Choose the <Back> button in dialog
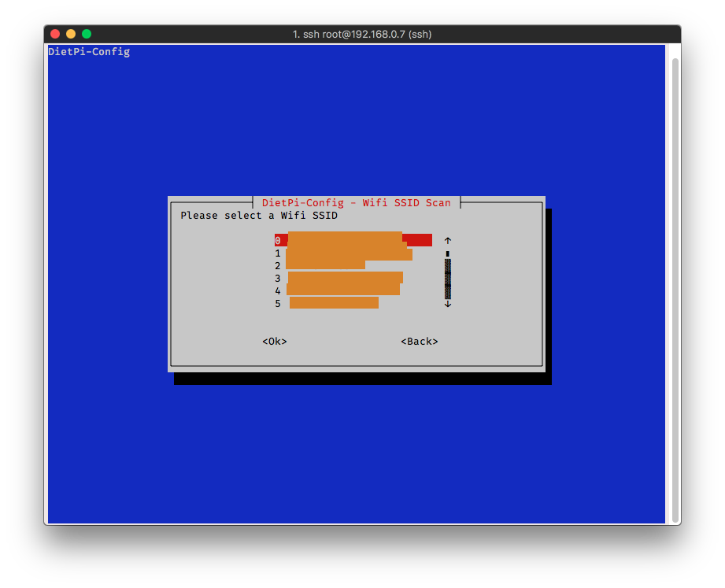The image size is (725, 588). click(420, 341)
